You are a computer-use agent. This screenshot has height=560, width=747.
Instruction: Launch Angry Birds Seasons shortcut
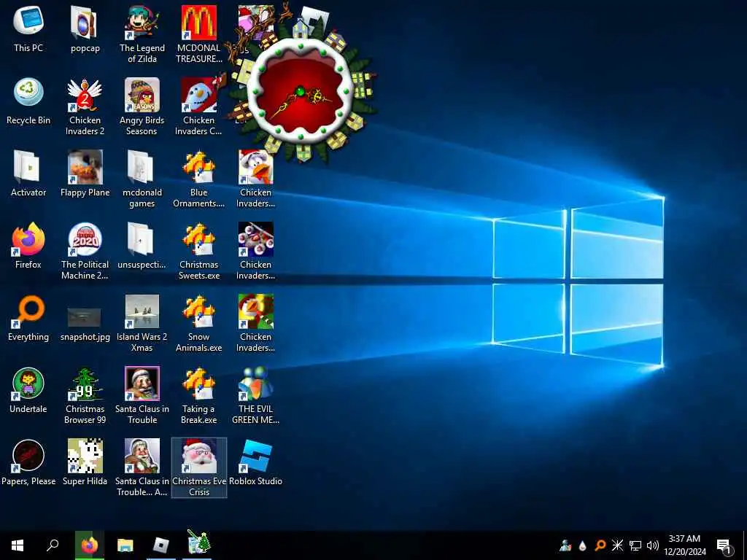(x=142, y=106)
